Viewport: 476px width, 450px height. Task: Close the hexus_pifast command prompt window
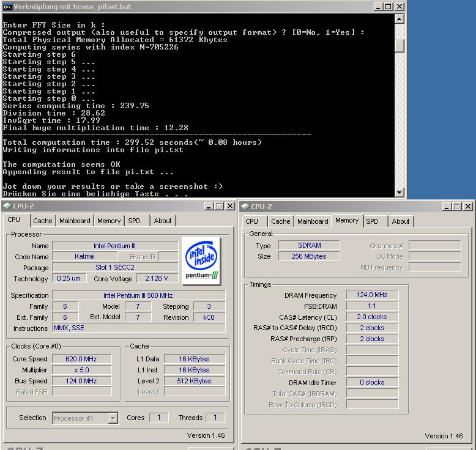pos(400,6)
